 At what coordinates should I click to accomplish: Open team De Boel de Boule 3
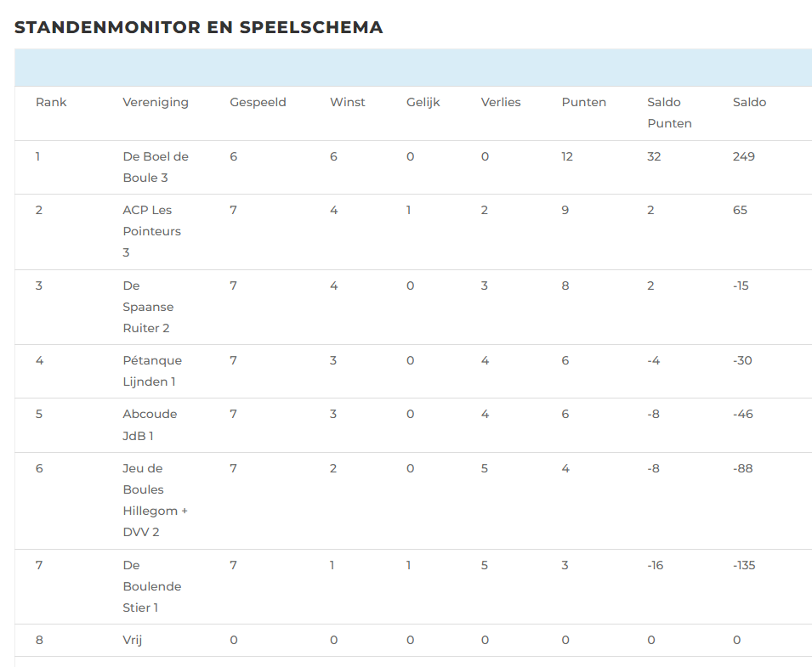tap(156, 167)
